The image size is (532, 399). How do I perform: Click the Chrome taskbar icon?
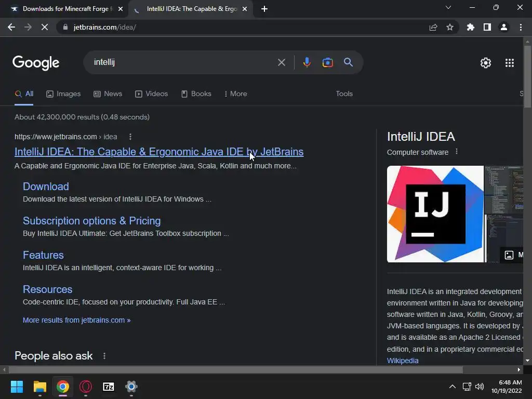63,387
